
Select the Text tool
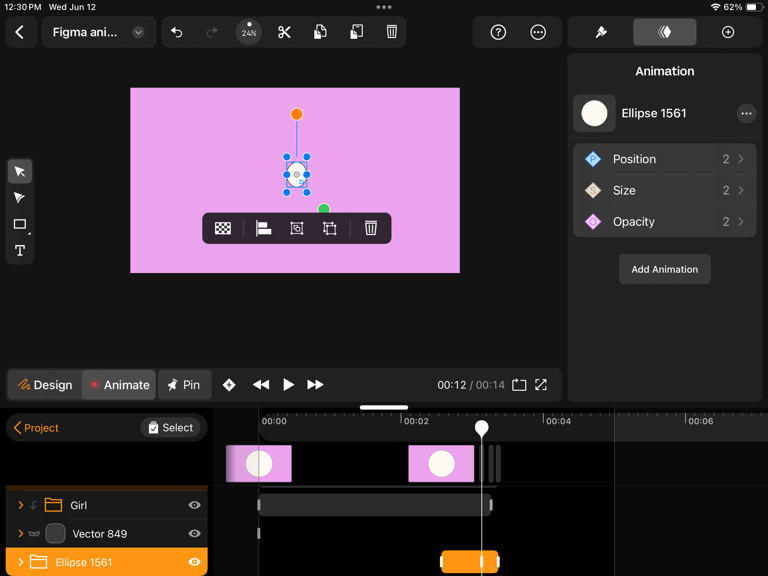click(20, 251)
